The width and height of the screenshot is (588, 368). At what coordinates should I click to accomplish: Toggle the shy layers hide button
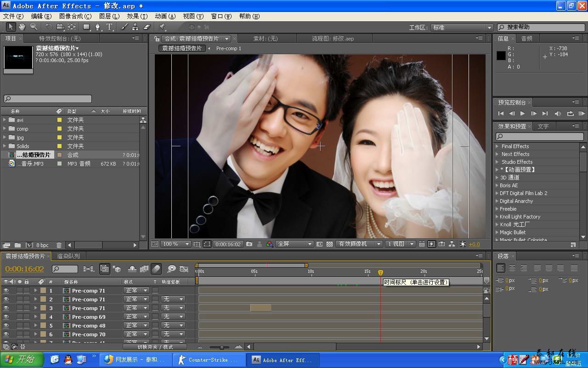tap(132, 269)
